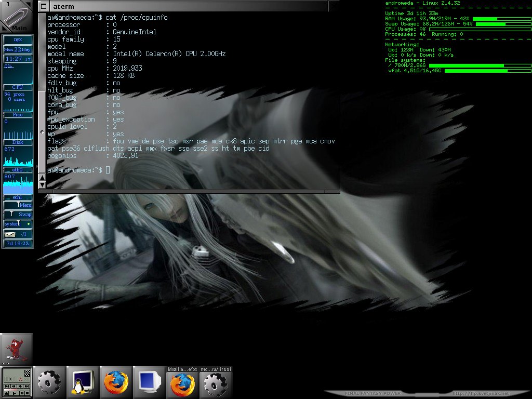The width and height of the screenshot is (532, 399).
Task: Switch to next workspace using clip's top-right arrow
Action: pos(29,4)
